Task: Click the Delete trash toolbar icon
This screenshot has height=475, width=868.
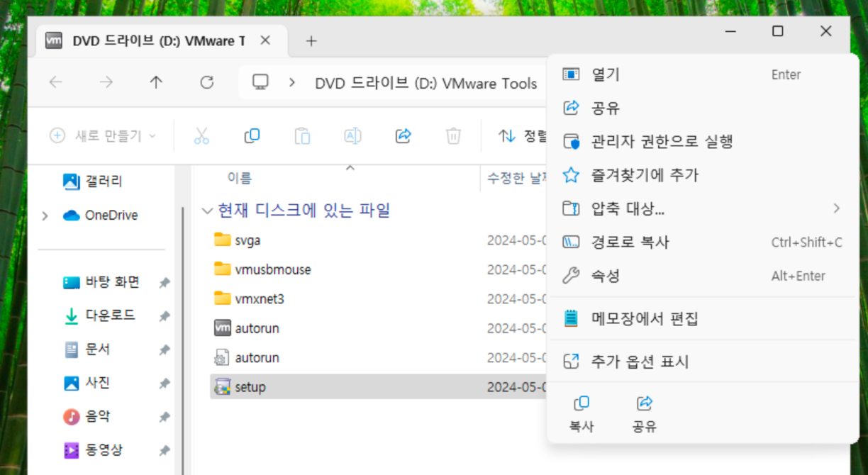Action: 454,135
